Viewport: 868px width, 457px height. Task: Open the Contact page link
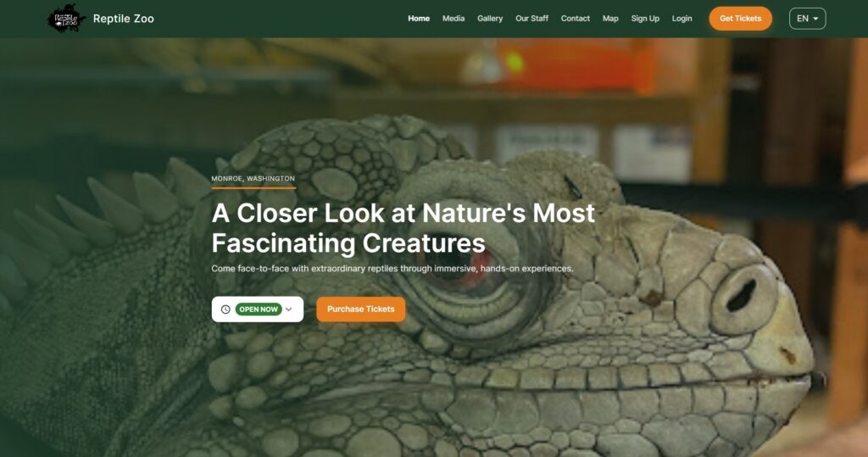pyautogui.click(x=576, y=19)
